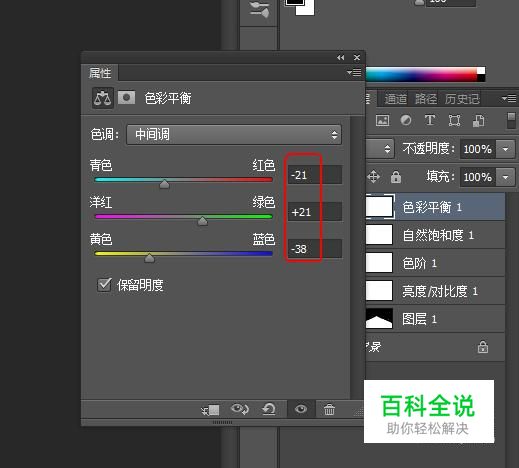Click the brush presets tool icon
519x468 pixels.
click(259, 9)
